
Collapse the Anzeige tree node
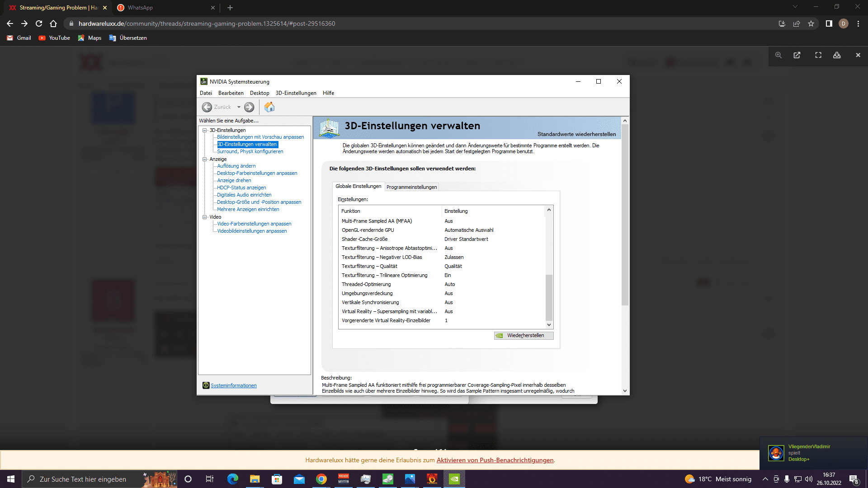(x=205, y=159)
